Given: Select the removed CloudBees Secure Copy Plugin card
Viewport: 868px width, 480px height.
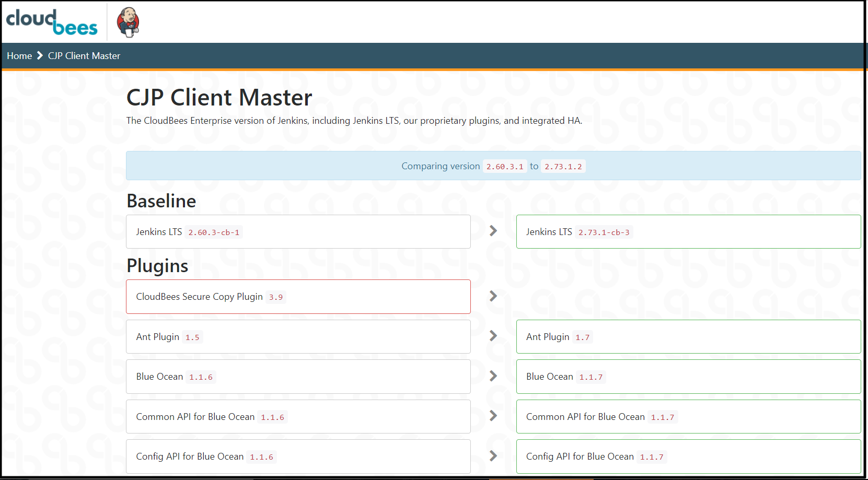Looking at the screenshot, I should (298, 297).
